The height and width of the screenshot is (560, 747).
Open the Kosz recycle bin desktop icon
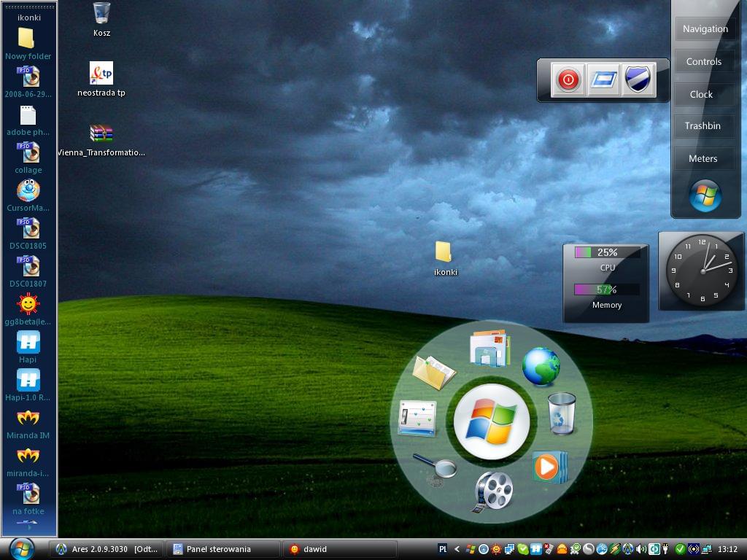(101, 19)
